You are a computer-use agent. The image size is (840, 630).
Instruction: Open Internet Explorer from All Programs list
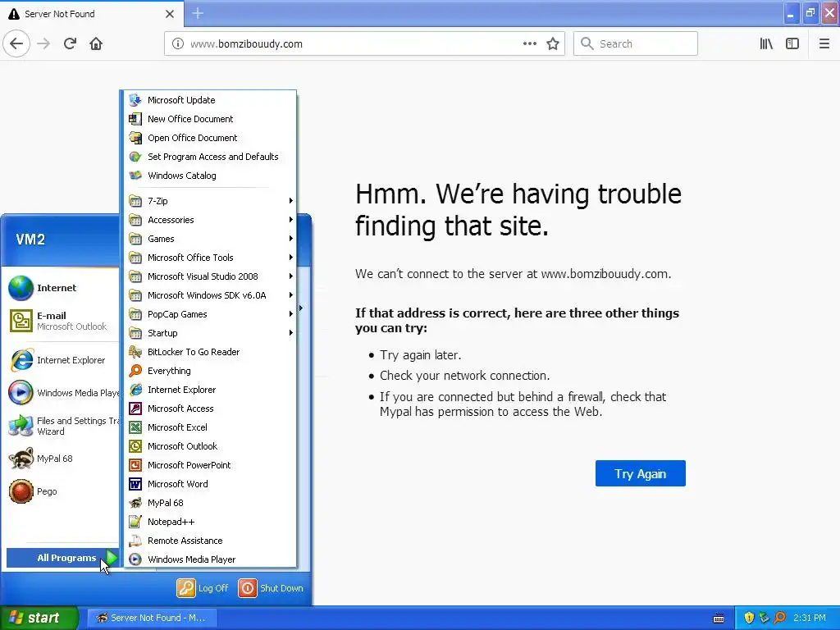tap(210, 390)
